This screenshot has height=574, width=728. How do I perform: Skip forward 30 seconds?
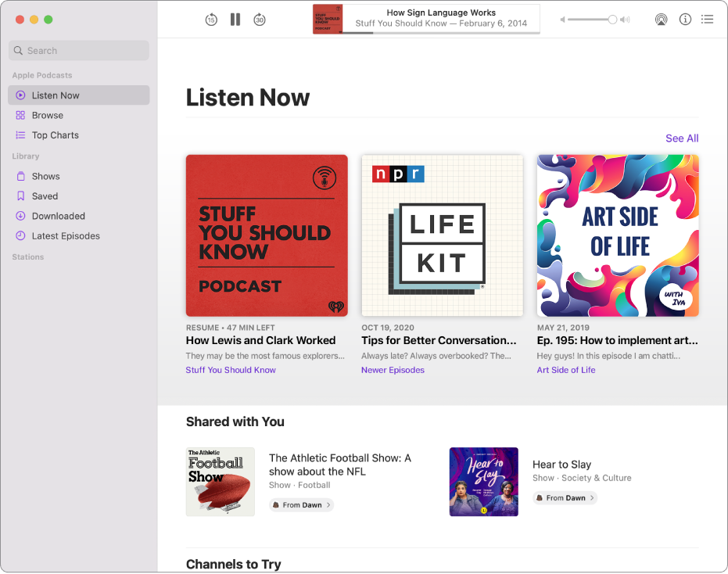click(x=260, y=20)
